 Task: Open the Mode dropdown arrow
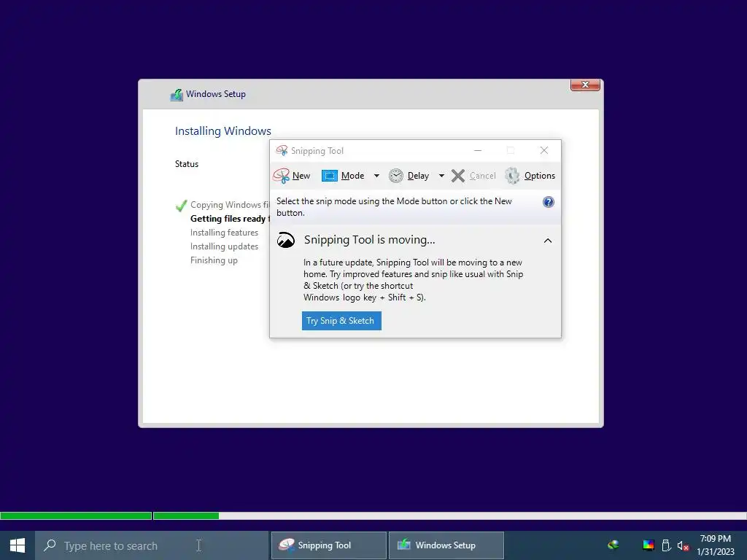tap(376, 176)
